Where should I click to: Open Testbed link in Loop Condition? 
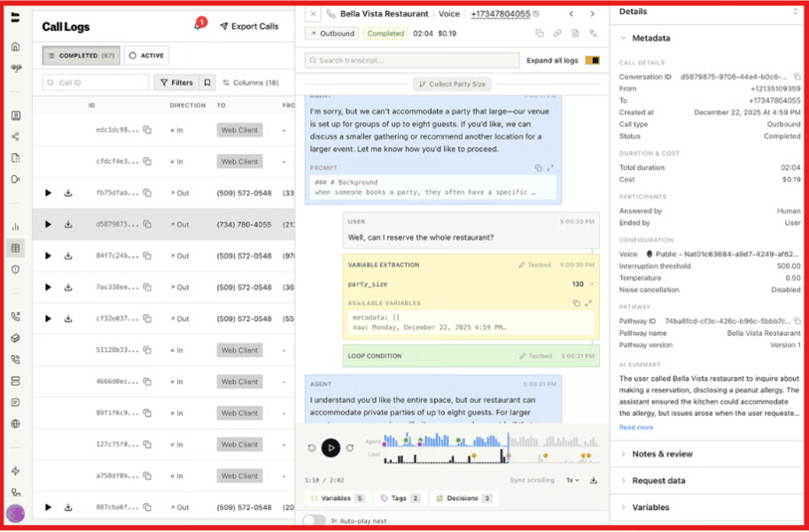[x=535, y=356]
